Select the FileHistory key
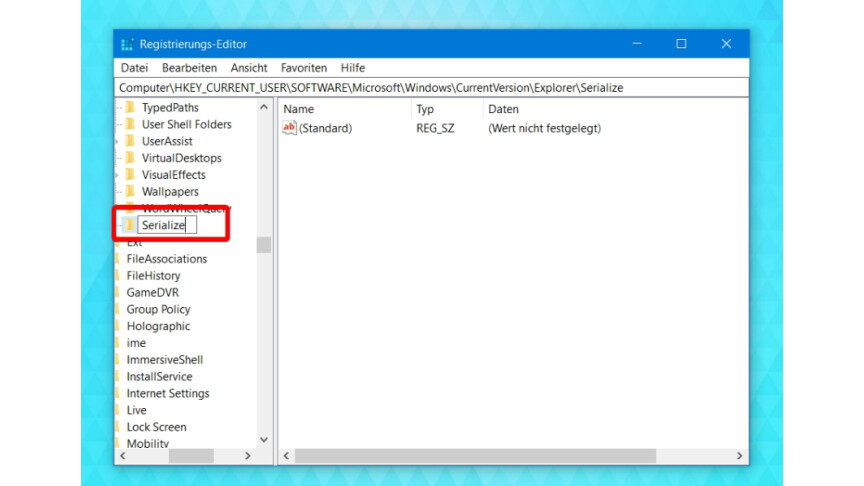The width and height of the screenshot is (864, 486). pyautogui.click(x=153, y=276)
